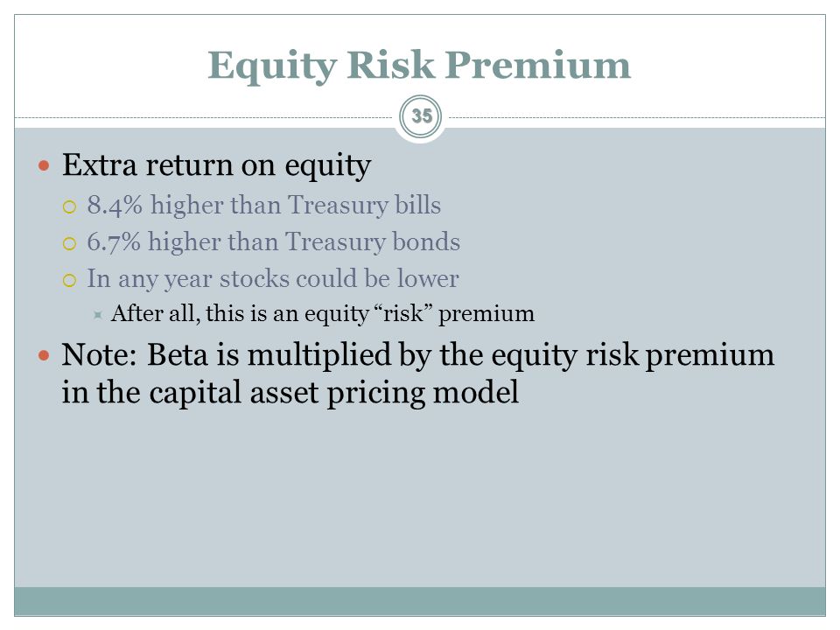Select the text Extra return on equity
This screenshot has width=840, height=630.
(216, 165)
